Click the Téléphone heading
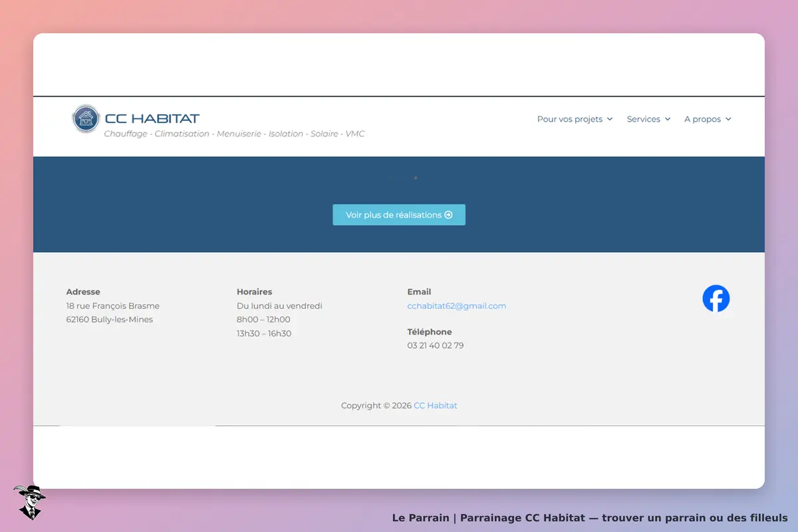The width and height of the screenshot is (798, 532). 430,332
